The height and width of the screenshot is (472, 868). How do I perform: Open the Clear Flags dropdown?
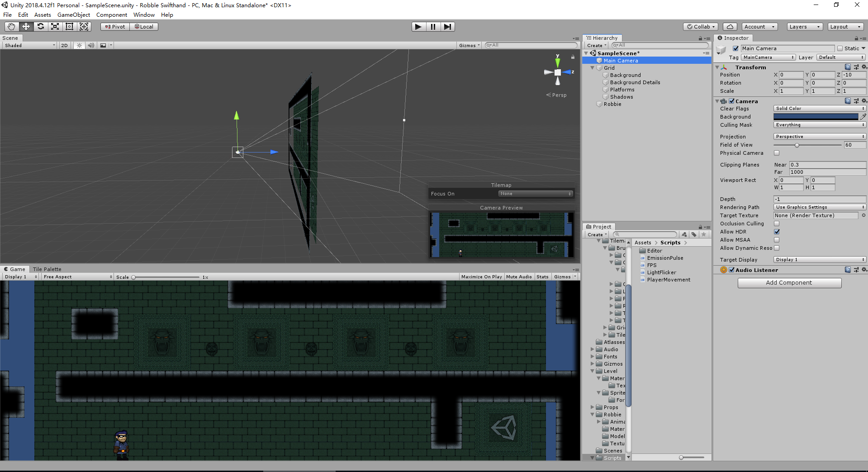pyautogui.click(x=820, y=109)
